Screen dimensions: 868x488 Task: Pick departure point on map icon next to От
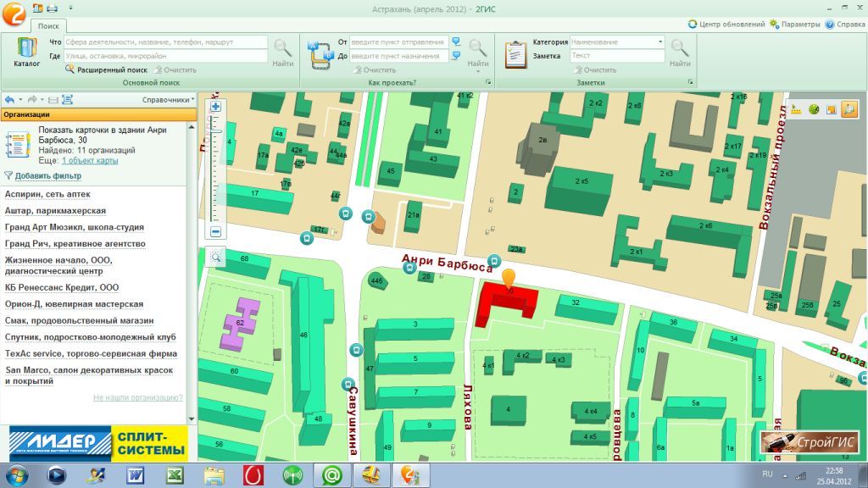pyautogui.click(x=456, y=42)
